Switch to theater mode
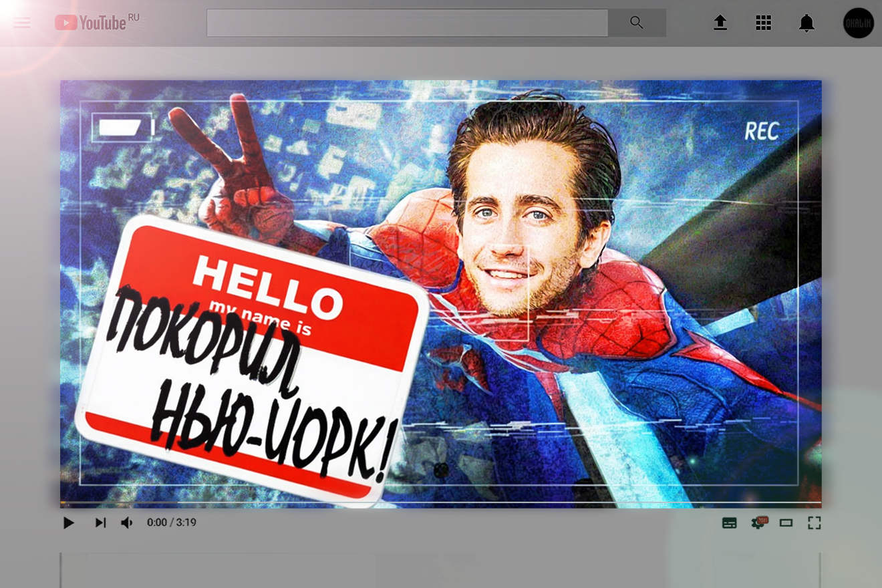 786,523
